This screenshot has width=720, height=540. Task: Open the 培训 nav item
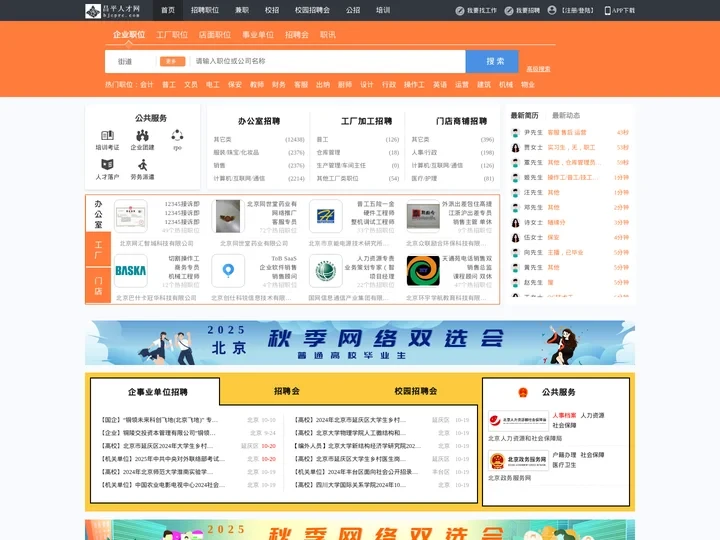(383, 10)
